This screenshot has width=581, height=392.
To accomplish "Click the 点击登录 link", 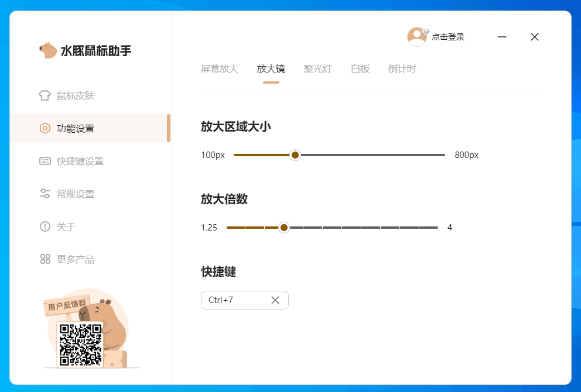I will coord(448,37).
